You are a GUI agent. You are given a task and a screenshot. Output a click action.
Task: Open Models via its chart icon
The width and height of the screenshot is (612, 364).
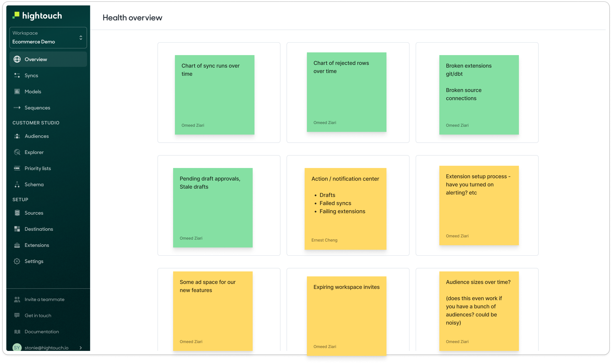(17, 91)
